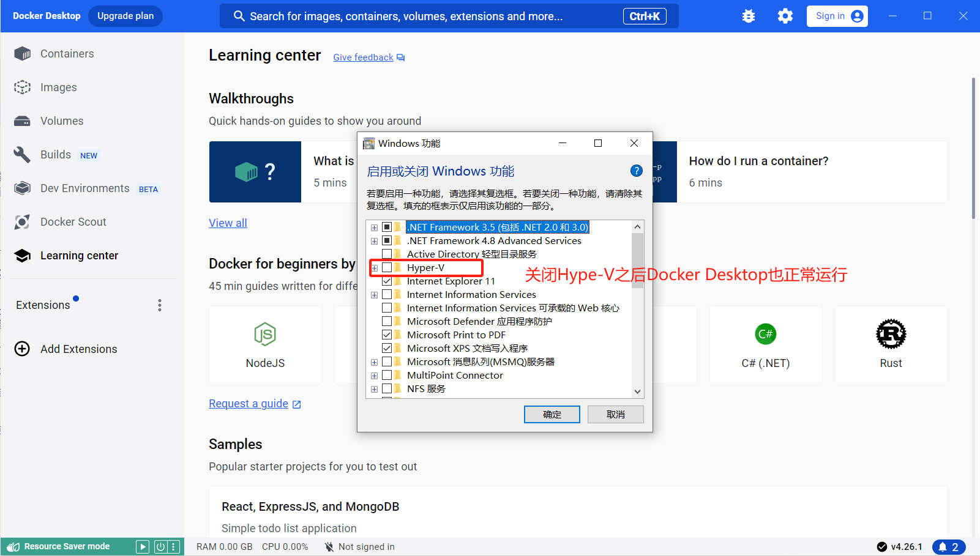Screen dimensions: 980x556
Task: Click the 确定 button in Windows Features
Action: click(x=551, y=414)
